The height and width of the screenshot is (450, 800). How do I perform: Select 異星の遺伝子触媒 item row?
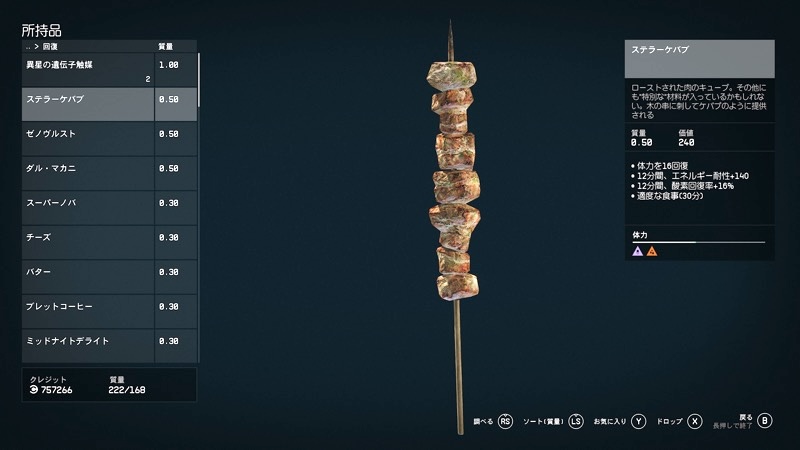109,70
